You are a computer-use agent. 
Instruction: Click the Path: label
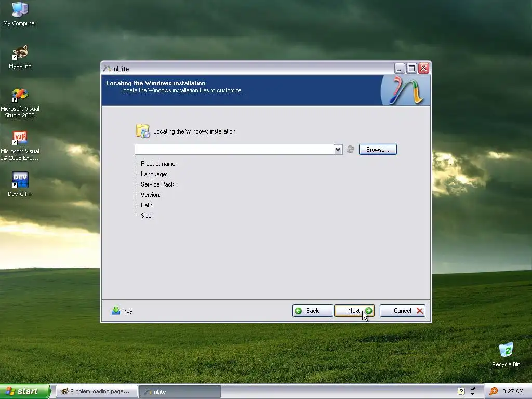click(x=147, y=205)
